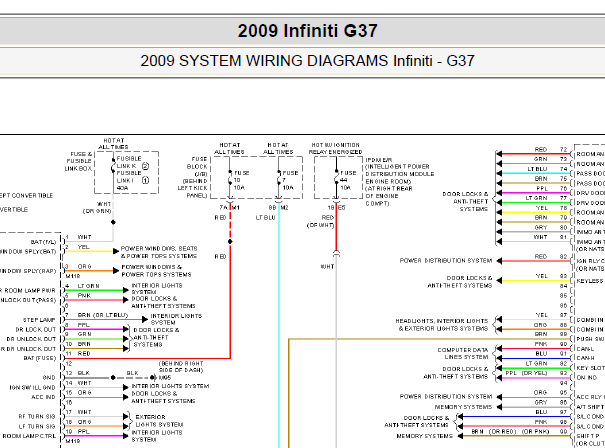Image resolution: width=605 pixels, height=448 pixels.
Task: Click the "RF TURN SIG" label
Action: pos(37,417)
